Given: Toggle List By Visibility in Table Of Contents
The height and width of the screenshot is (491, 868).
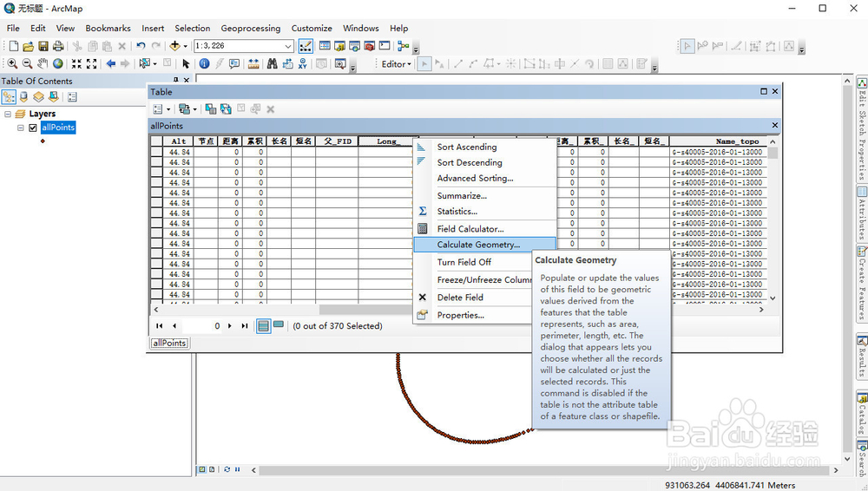Looking at the screenshot, I should tap(38, 97).
